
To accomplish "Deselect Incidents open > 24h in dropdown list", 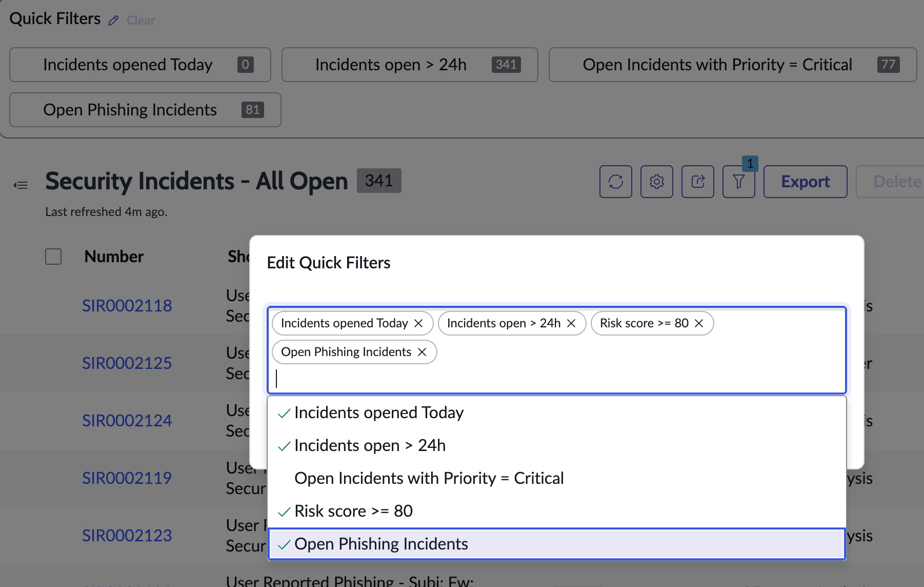I will coord(557,445).
